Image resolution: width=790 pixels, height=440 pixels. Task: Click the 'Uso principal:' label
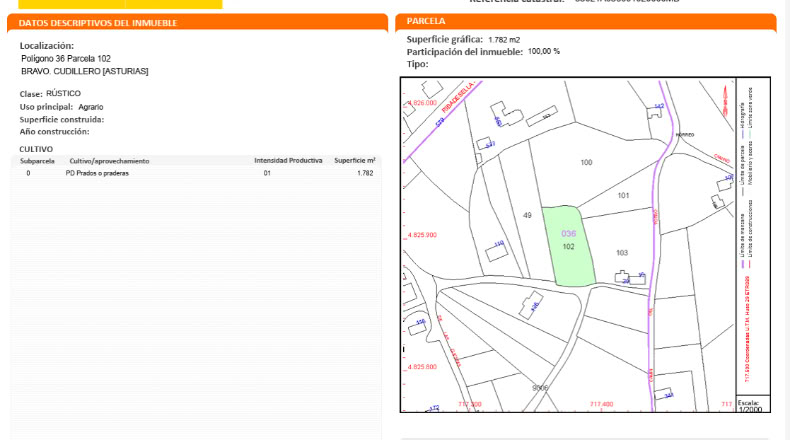coord(46,107)
